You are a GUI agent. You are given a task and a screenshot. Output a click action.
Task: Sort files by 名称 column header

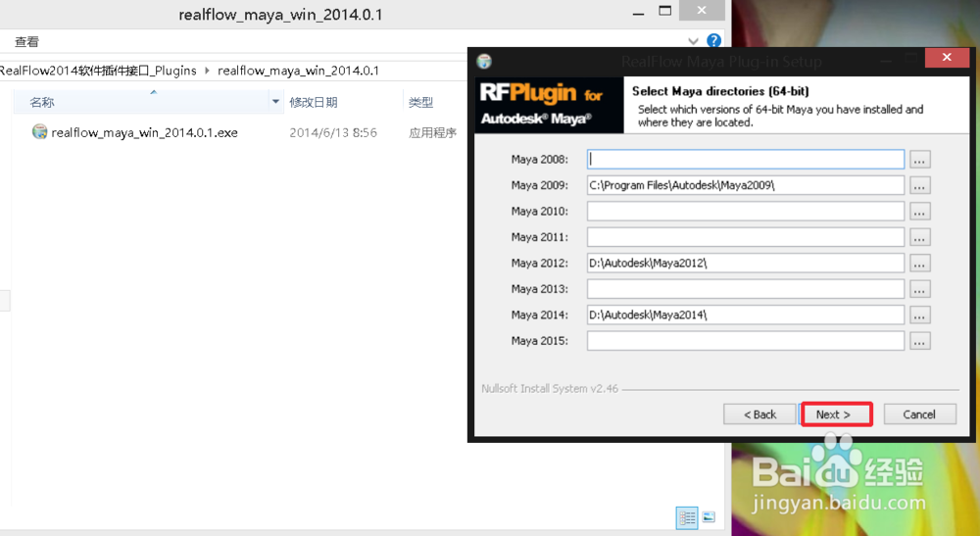pos(42,102)
